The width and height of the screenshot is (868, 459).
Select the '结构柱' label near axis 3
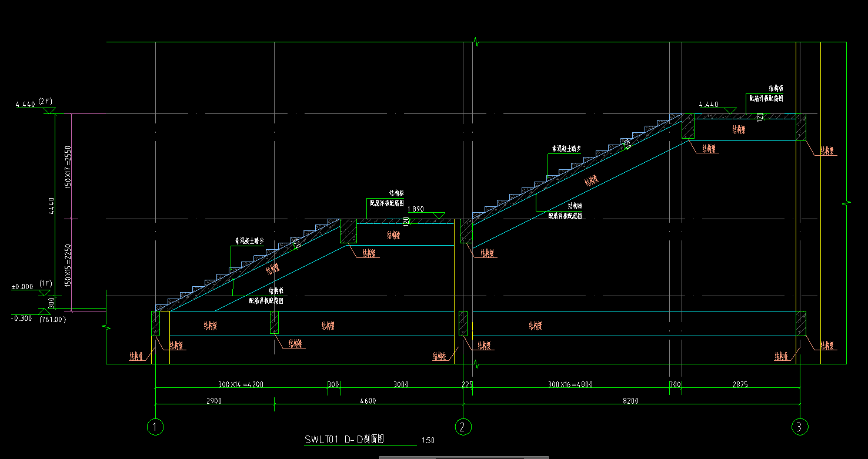pyautogui.click(x=781, y=356)
